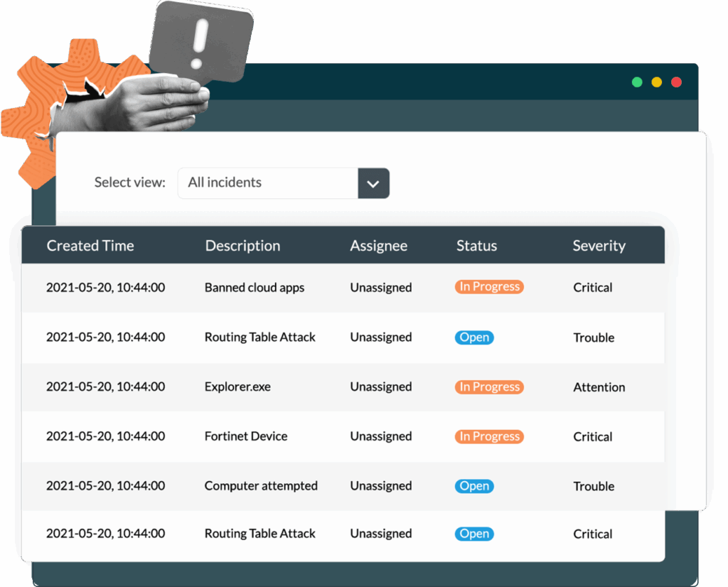The width and height of the screenshot is (728, 587).
Task: Click created time of Explorer.exe row
Action: tap(105, 387)
